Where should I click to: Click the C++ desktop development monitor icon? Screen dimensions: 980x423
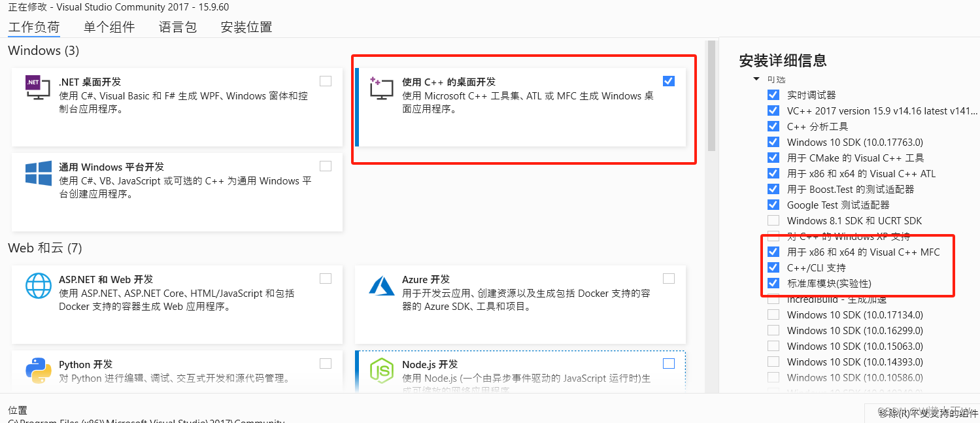[x=381, y=88]
